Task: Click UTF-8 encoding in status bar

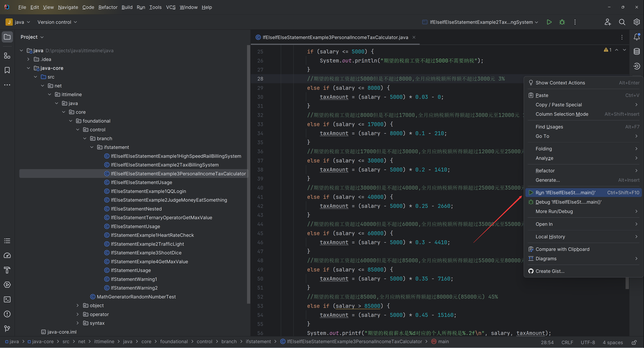Action: [x=588, y=342]
